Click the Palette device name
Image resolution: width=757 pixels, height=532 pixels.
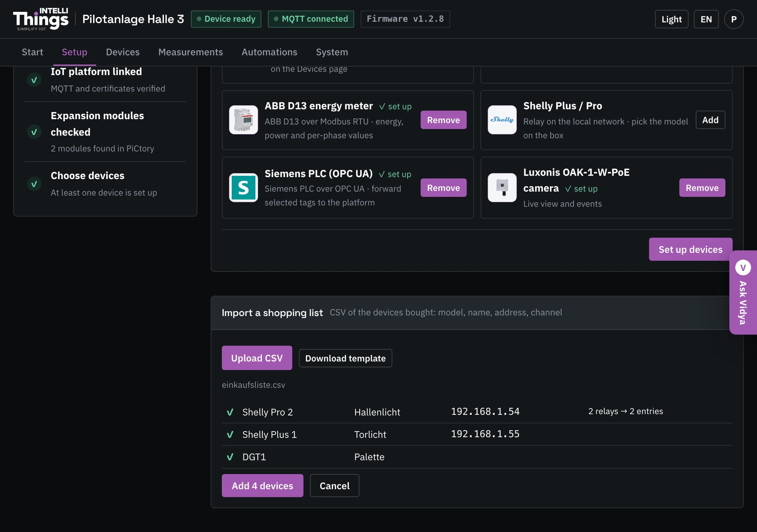tap(369, 457)
